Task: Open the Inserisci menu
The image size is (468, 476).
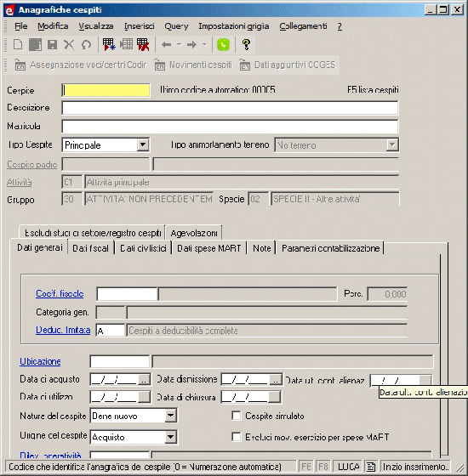Action: click(x=140, y=26)
